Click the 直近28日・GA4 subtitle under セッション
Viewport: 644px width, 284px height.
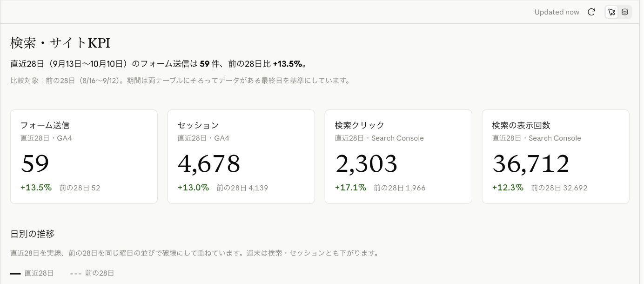pyautogui.click(x=203, y=138)
